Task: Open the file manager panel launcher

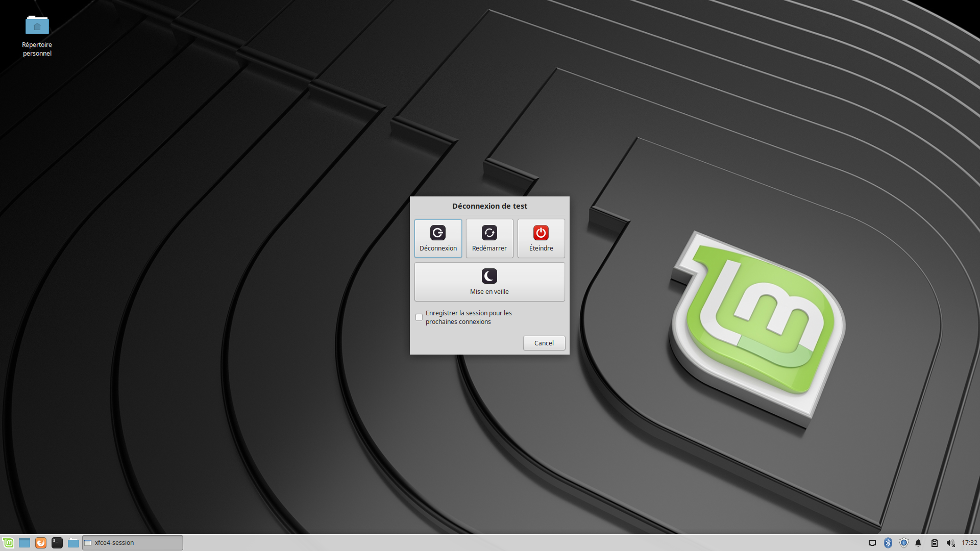Action: (x=73, y=543)
